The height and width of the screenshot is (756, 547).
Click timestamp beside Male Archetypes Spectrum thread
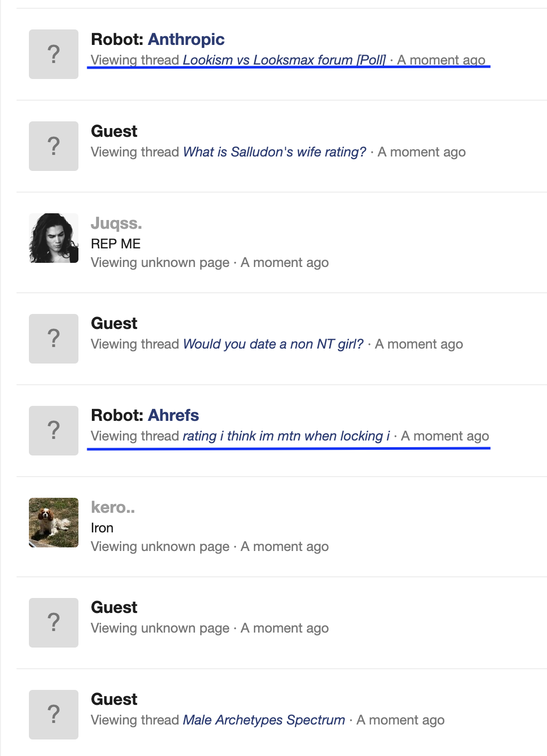400,720
